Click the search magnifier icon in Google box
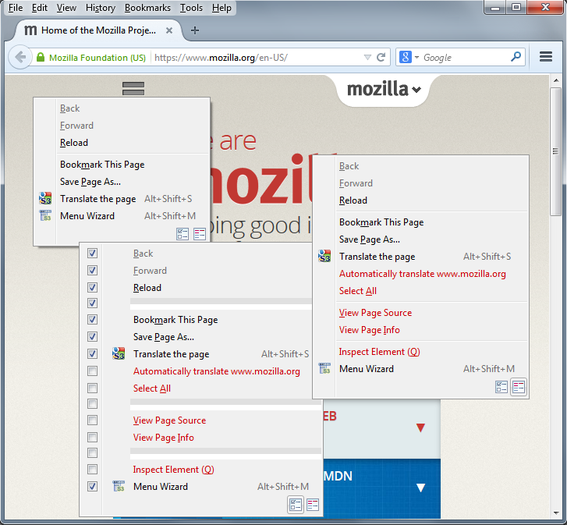 pos(516,56)
